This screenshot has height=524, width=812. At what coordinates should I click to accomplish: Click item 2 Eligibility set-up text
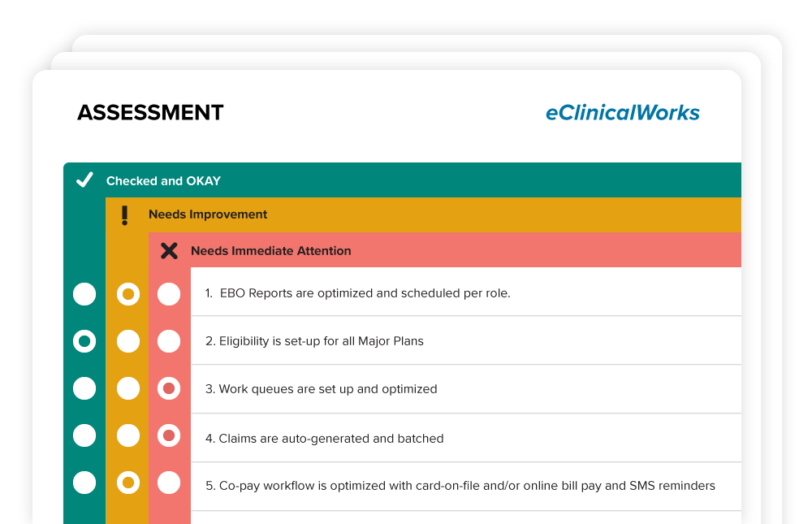pos(314,341)
